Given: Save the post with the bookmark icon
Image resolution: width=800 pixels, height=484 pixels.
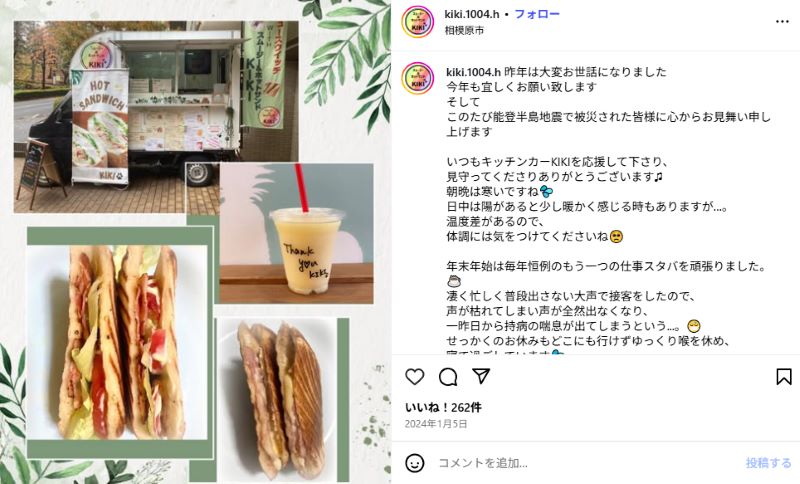Looking at the screenshot, I should click(784, 377).
